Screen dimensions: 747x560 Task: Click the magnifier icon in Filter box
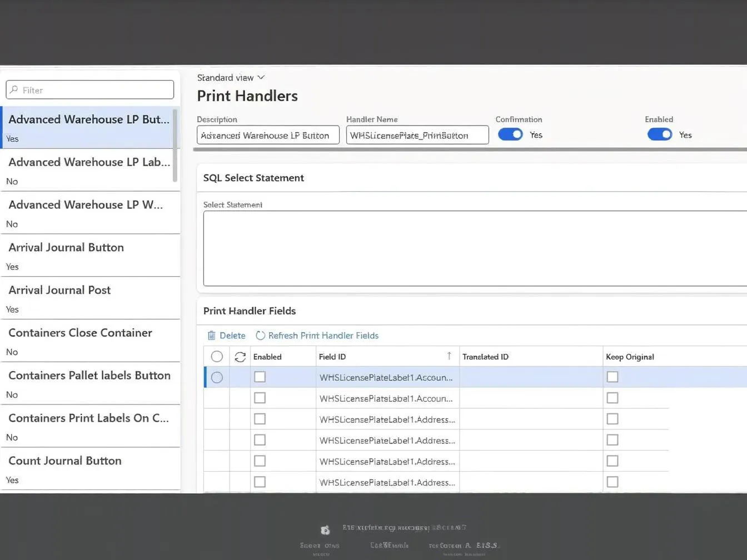click(x=14, y=90)
